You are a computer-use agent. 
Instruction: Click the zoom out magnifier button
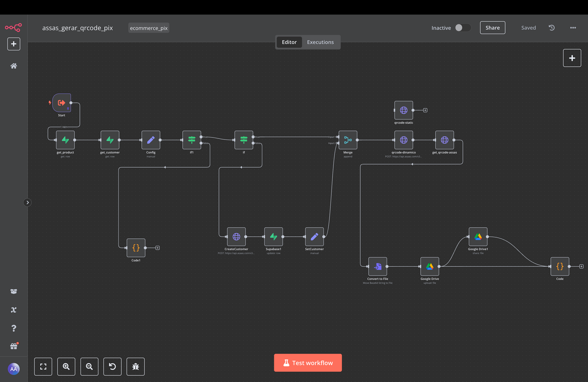90,367
